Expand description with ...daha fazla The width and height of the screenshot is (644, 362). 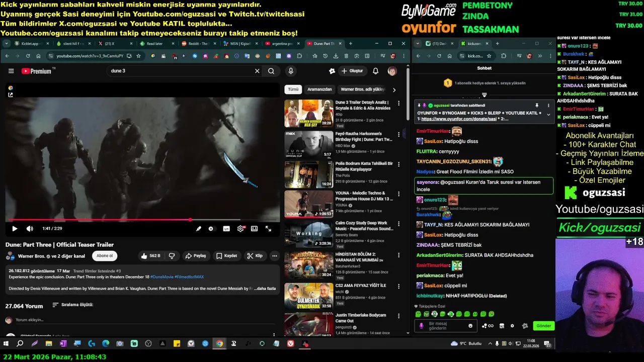(265, 289)
